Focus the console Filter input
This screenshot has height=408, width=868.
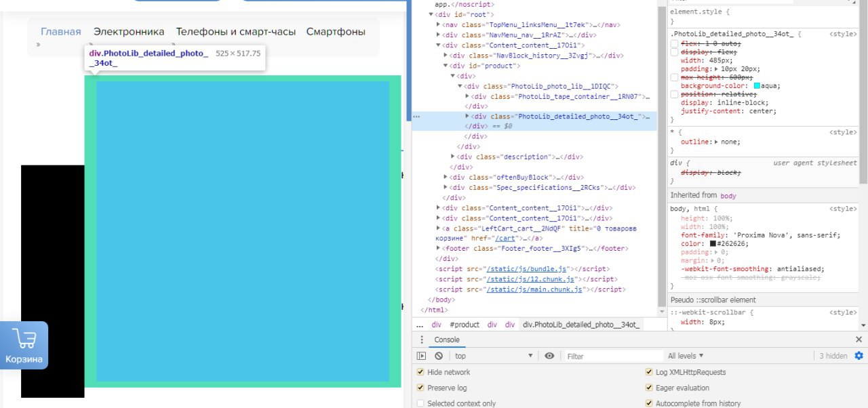click(x=613, y=356)
